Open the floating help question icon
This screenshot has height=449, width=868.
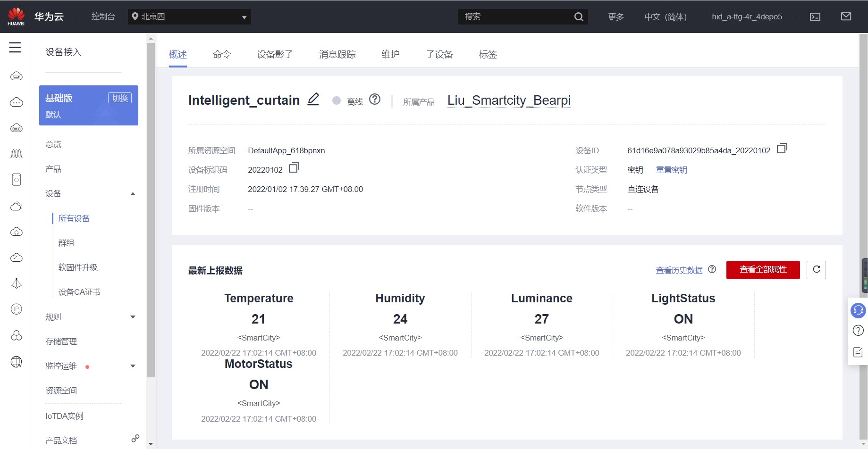[x=858, y=331]
